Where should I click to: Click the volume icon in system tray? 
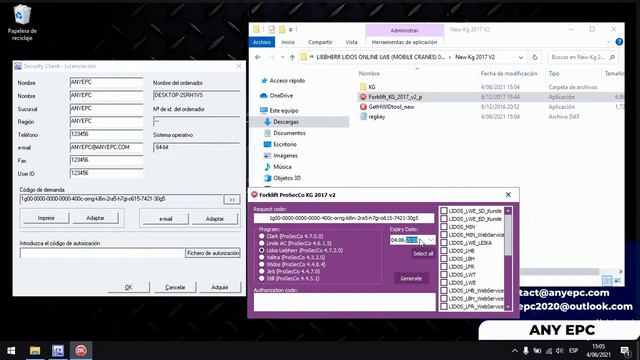[x=559, y=351]
